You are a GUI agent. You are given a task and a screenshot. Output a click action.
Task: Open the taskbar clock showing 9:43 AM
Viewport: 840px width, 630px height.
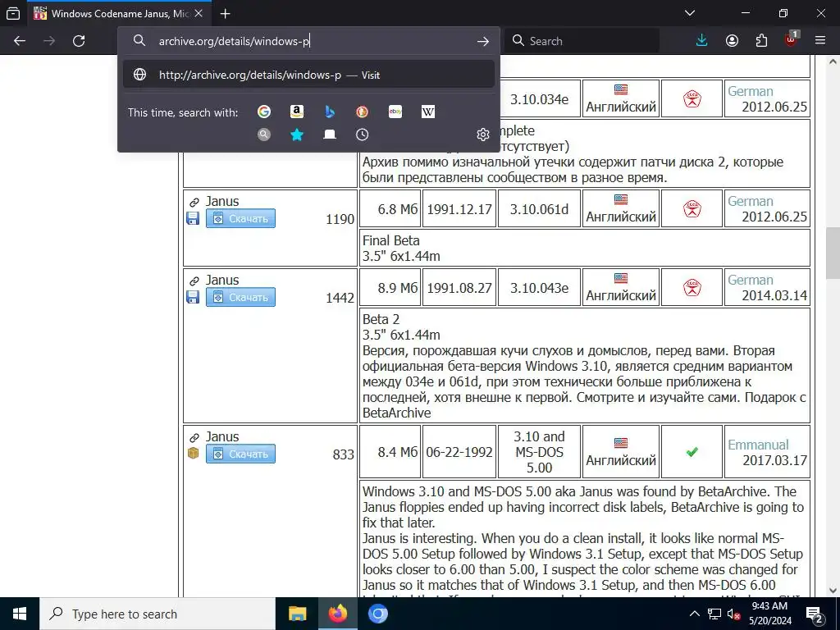769,614
